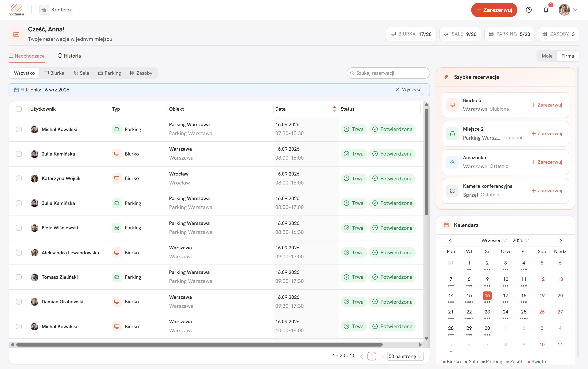This screenshot has height=369, width=588.
Task: Open the Wrzesień month dropdown
Action: tap(494, 240)
